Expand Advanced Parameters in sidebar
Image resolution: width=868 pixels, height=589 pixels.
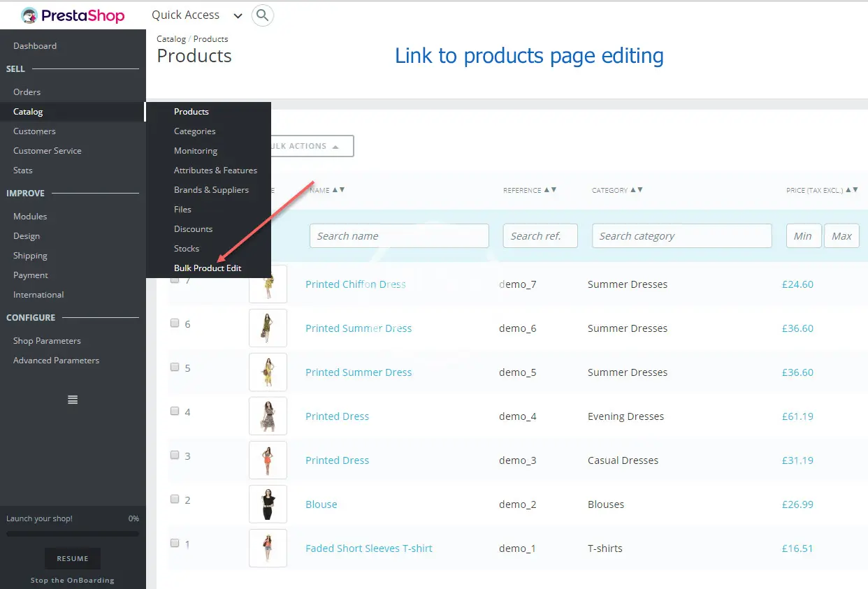[x=56, y=361]
